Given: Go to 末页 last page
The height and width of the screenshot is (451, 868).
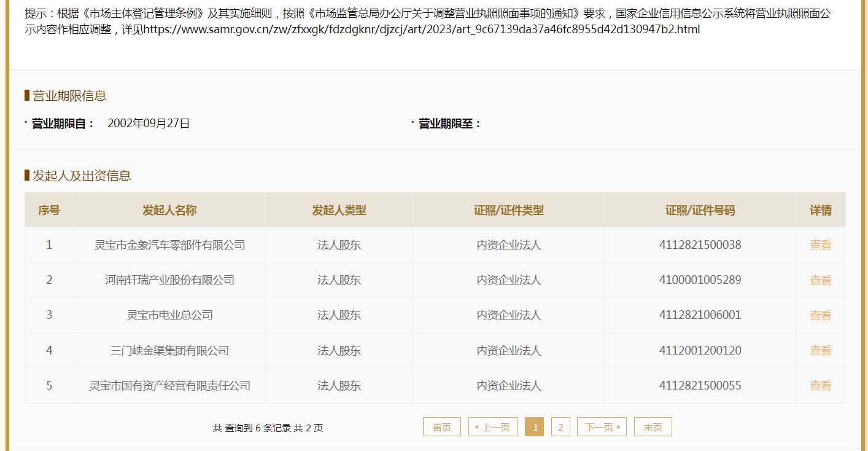Looking at the screenshot, I should [x=653, y=427].
